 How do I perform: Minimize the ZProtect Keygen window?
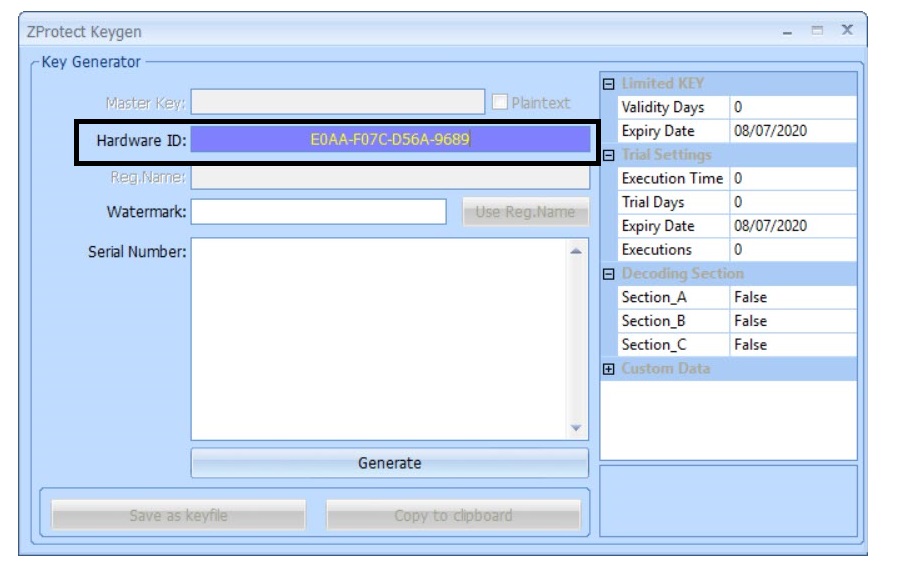click(788, 31)
